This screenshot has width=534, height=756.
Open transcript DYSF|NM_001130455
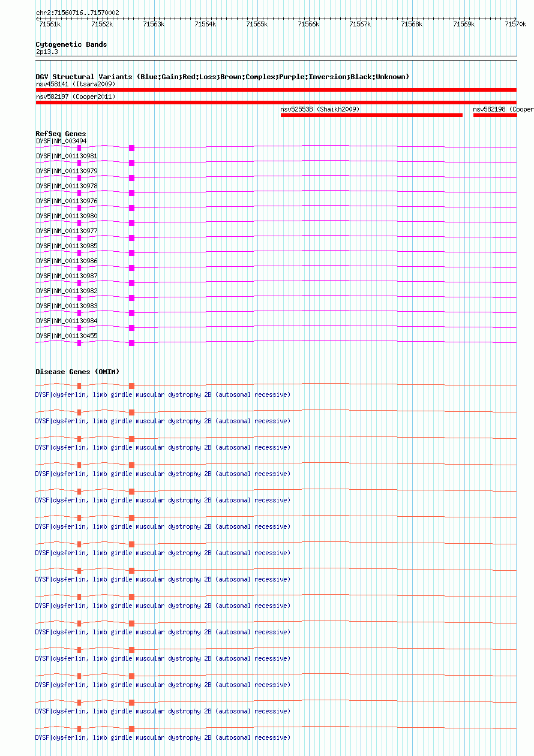pyautogui.click(x=67, y=336)
